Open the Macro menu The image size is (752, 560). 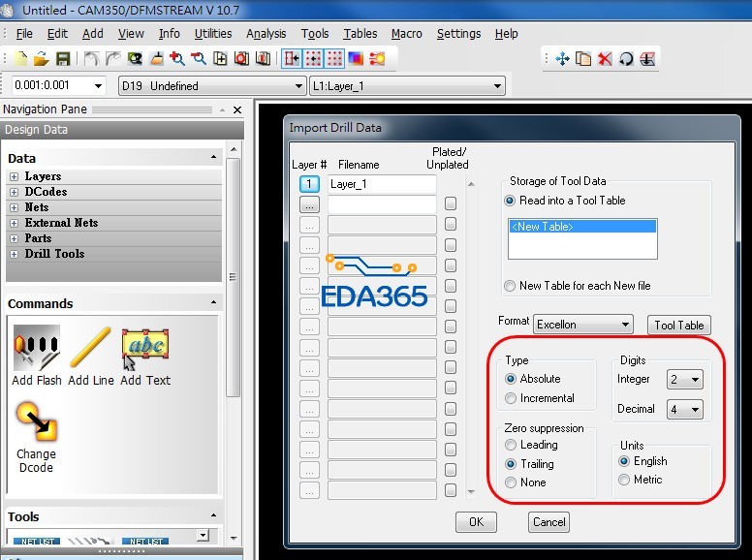click(407, 34)
